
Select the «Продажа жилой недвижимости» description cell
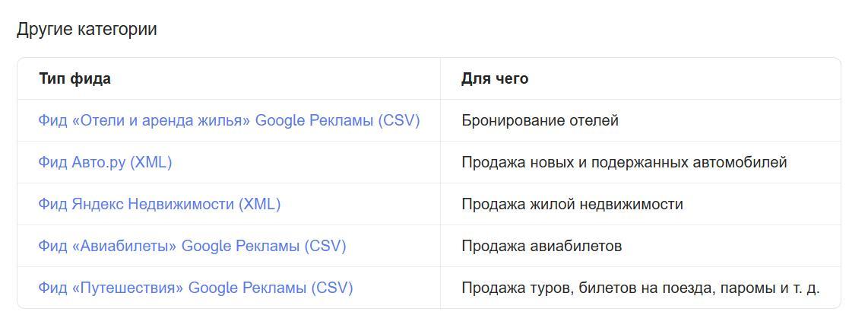(x=572, y=204)
